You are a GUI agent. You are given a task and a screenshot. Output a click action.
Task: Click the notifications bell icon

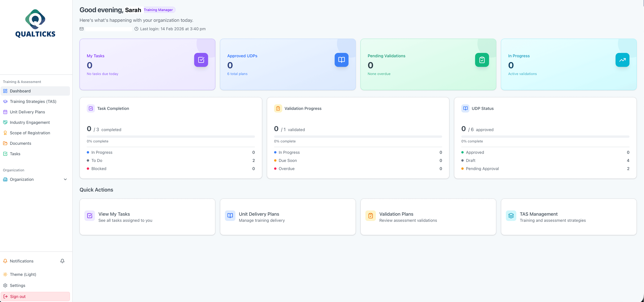(62, 261)
